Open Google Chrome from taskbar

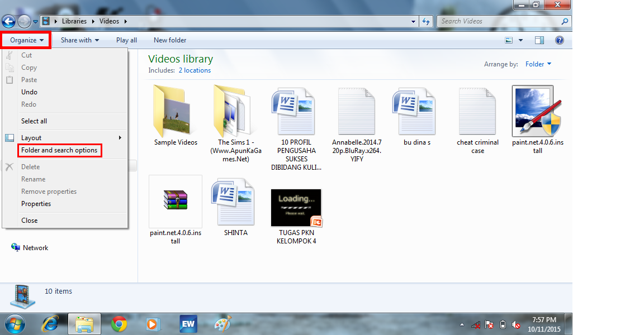[119, 324]
